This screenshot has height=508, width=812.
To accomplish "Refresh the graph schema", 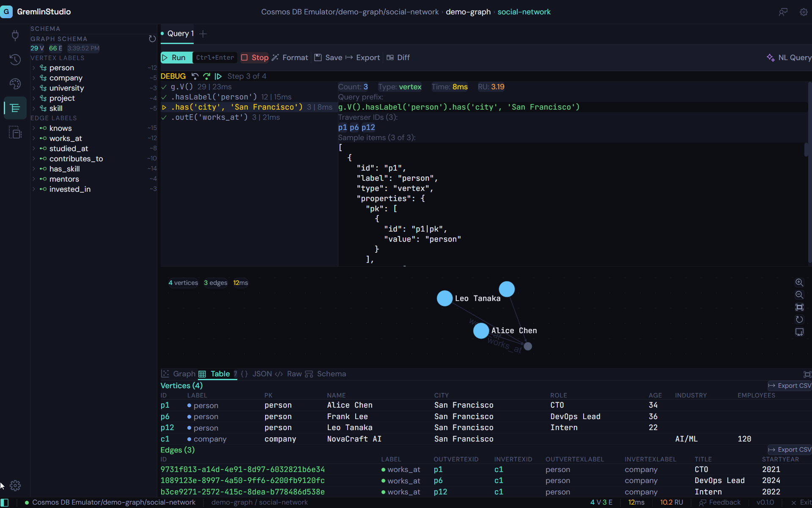I will coord(152,39).
